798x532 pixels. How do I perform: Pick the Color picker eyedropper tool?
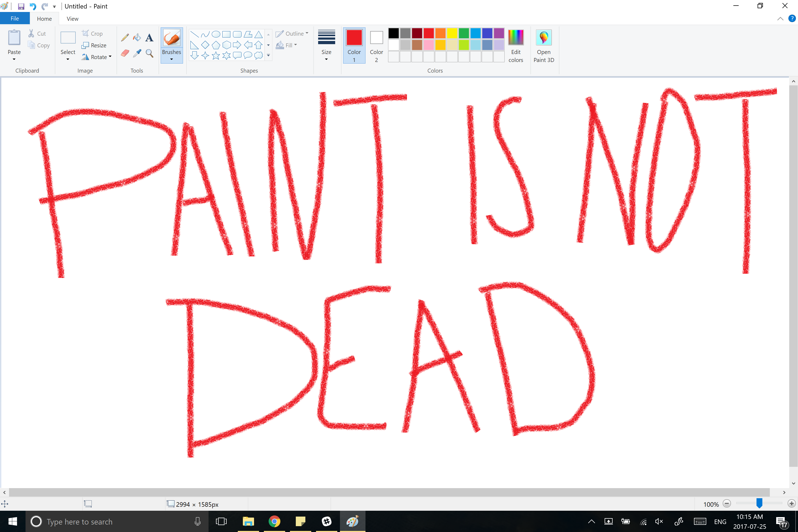coord(137,53)
